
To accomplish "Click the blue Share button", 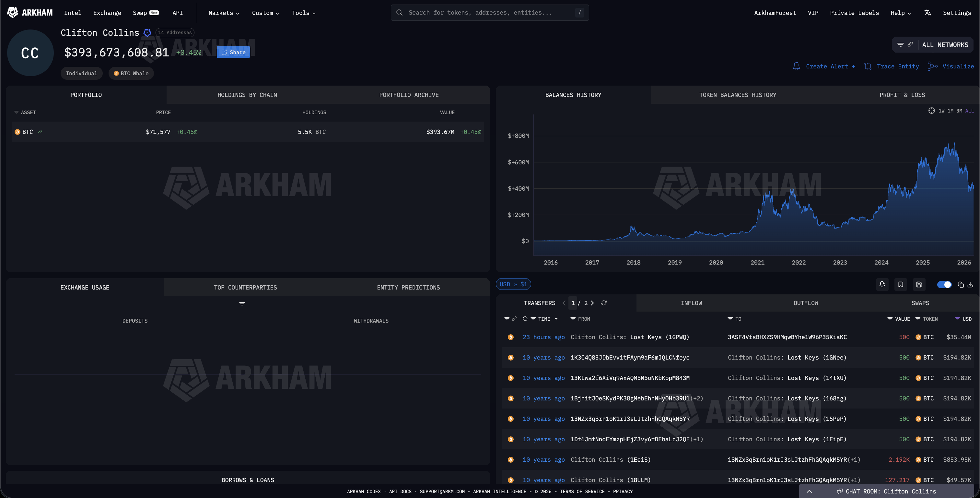I will click(x=233, y=52).
